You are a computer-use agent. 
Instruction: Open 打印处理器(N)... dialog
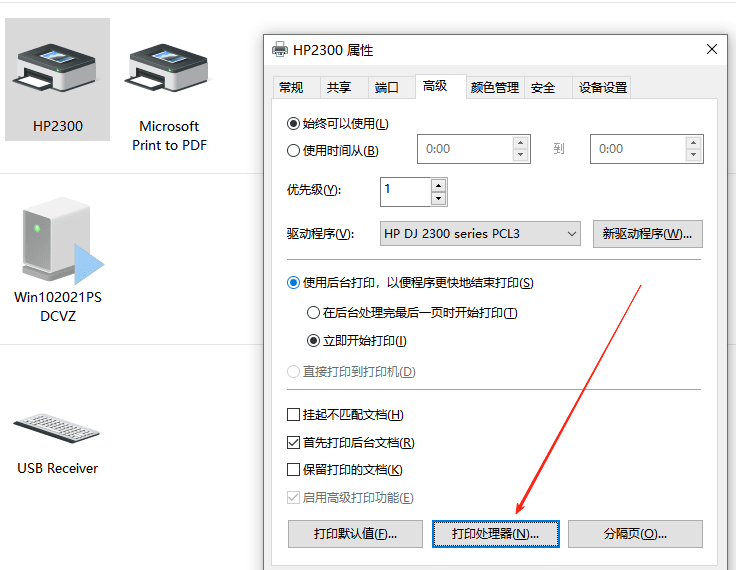click(x=495, y=534)
